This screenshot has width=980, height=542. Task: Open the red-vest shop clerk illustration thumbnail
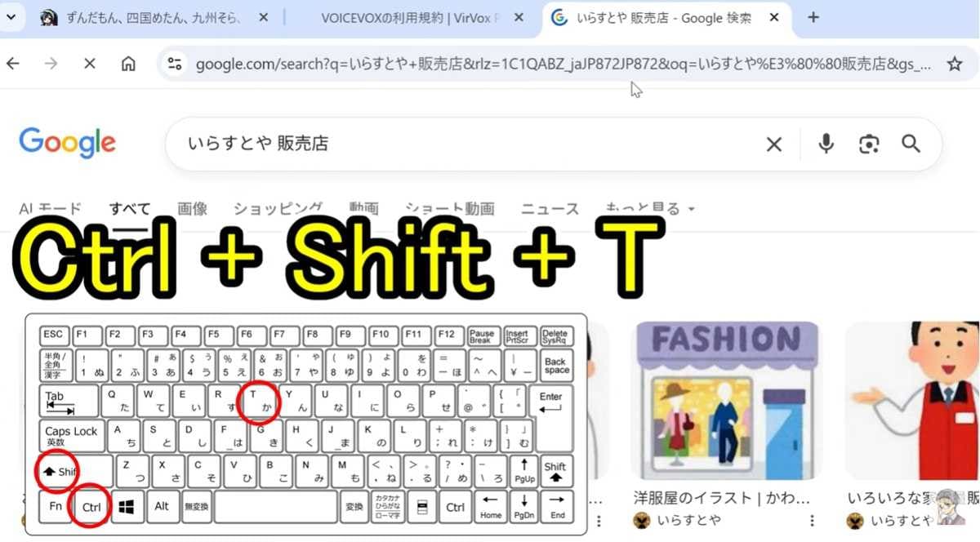click(x=912, y=400)
